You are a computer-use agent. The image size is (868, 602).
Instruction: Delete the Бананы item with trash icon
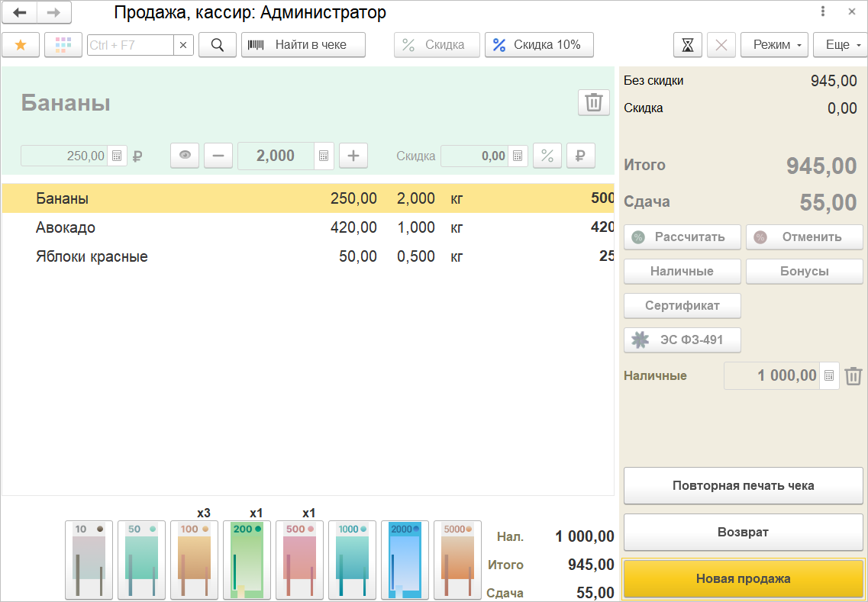pos(593,102)
